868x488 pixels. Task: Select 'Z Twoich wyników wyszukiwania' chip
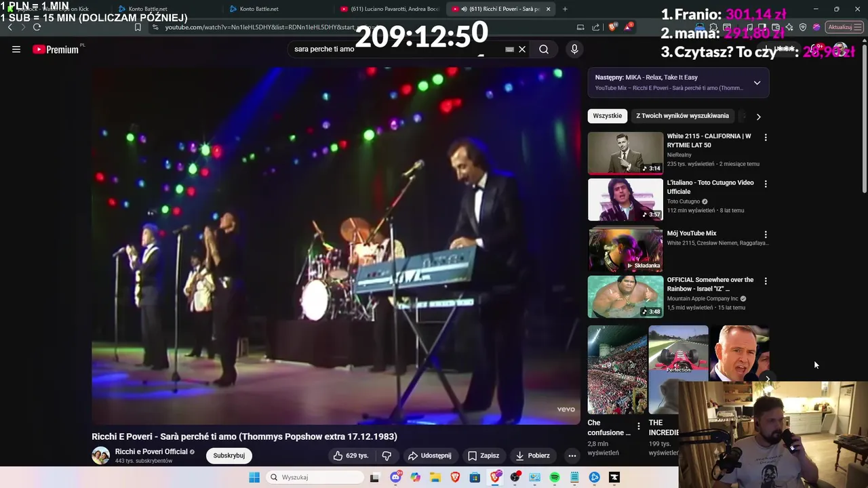point(682,116)
